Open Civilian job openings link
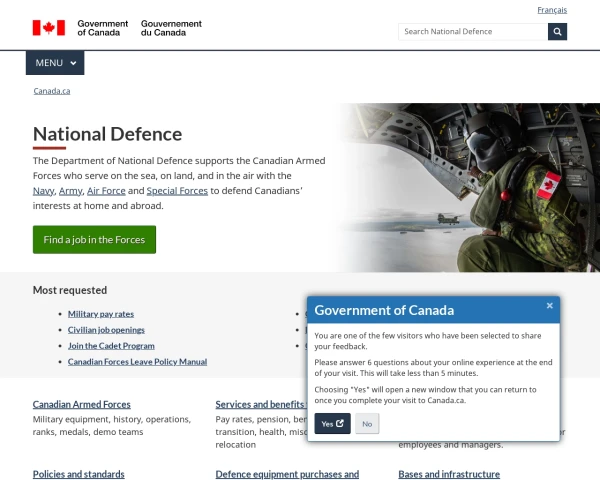 (106, 330)
